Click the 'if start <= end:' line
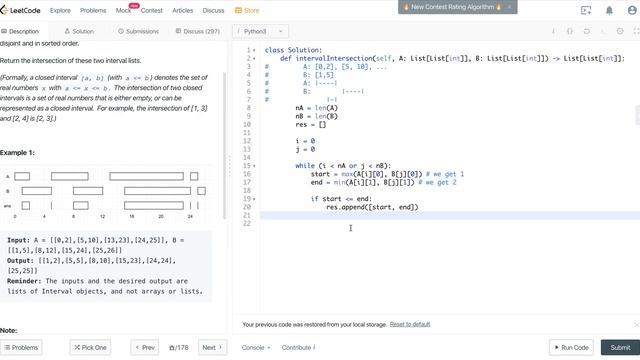Screen dimensions: 640x360 (341, 199)
